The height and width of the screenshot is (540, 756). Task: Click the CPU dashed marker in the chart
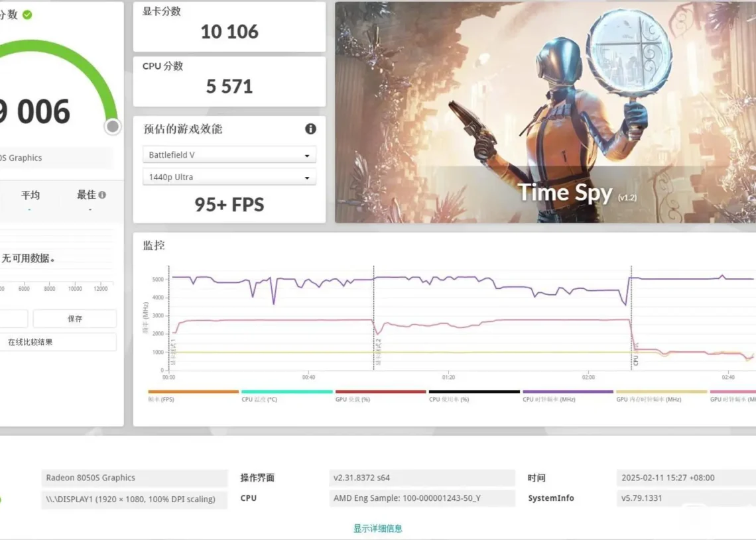631,318
